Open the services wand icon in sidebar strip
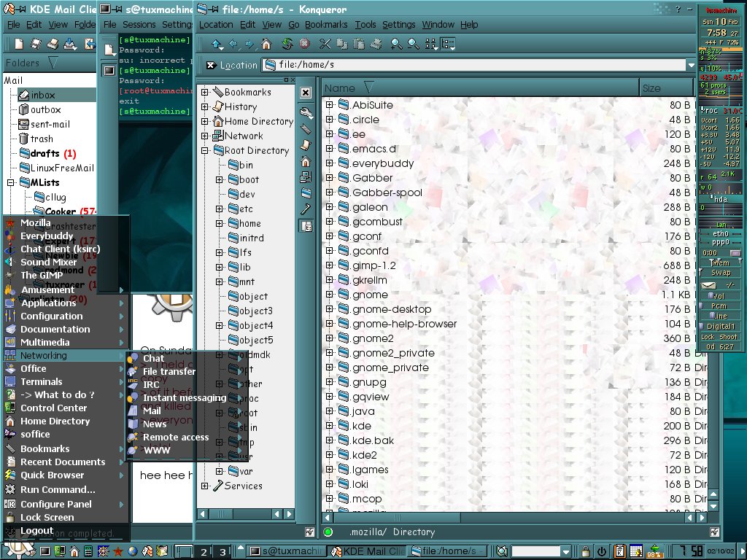This screenshot has height=560, width=747. click(306, 209)
